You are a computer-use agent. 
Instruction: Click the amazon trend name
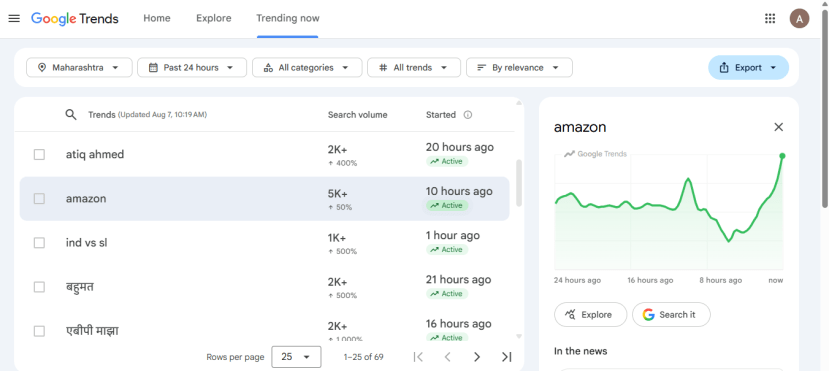coord(86,199)
